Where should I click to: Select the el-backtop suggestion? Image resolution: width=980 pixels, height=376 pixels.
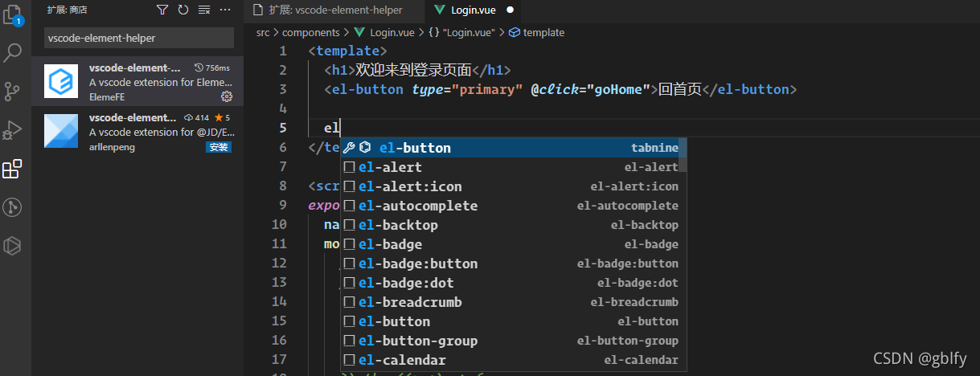click(x=514, y=225)
